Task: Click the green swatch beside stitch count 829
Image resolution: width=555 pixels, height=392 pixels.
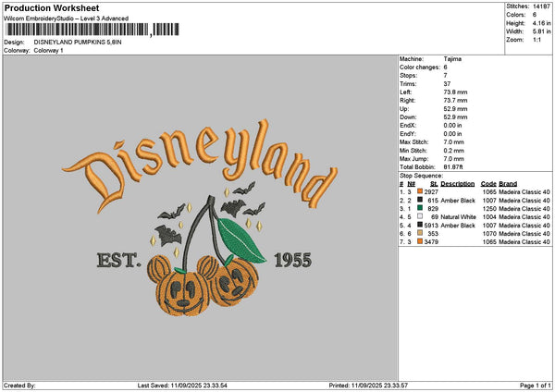Action: pos(420,208)
